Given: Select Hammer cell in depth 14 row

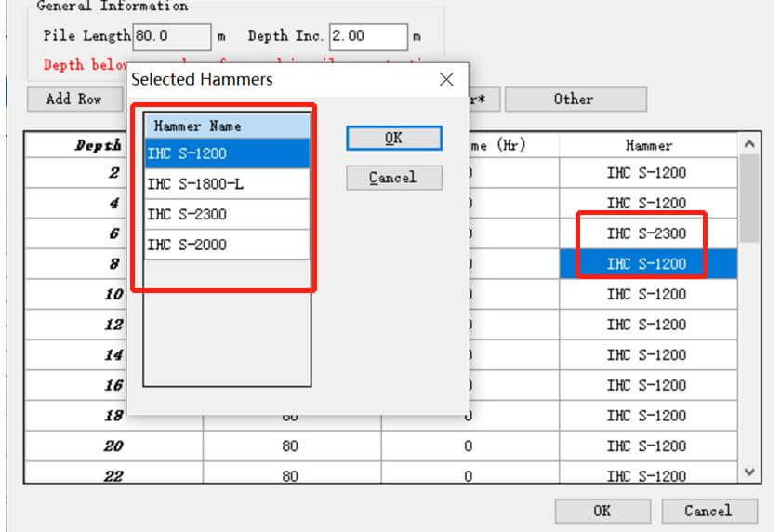Looking at the screenshot, I should 649,355.
